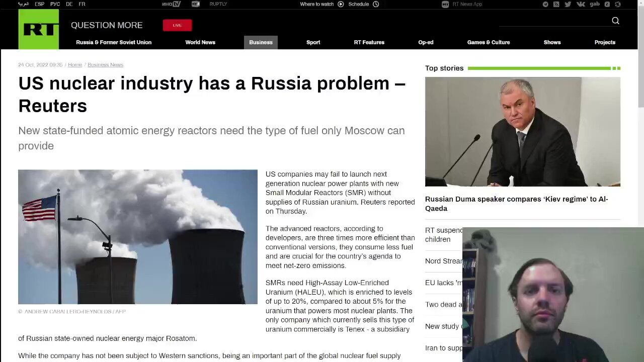Open Russia & Former Soviet Union section
This screenshot has height=362, width=644.
pyautogui.click(x=114, y=42)
